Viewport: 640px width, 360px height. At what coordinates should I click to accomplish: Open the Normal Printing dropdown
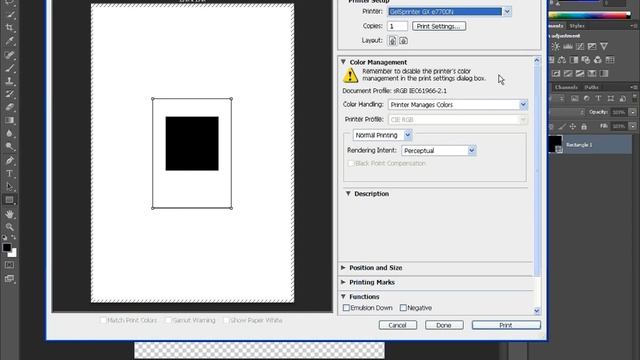click(x=407, y=135)
